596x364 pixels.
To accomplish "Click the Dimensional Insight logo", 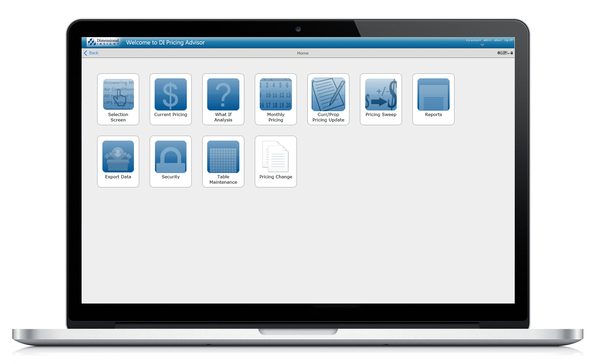I will click(x=103, y=42).
